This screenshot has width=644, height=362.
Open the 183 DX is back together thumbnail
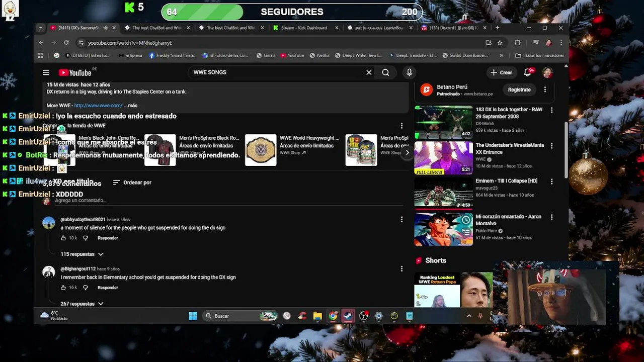pos(443,121)
